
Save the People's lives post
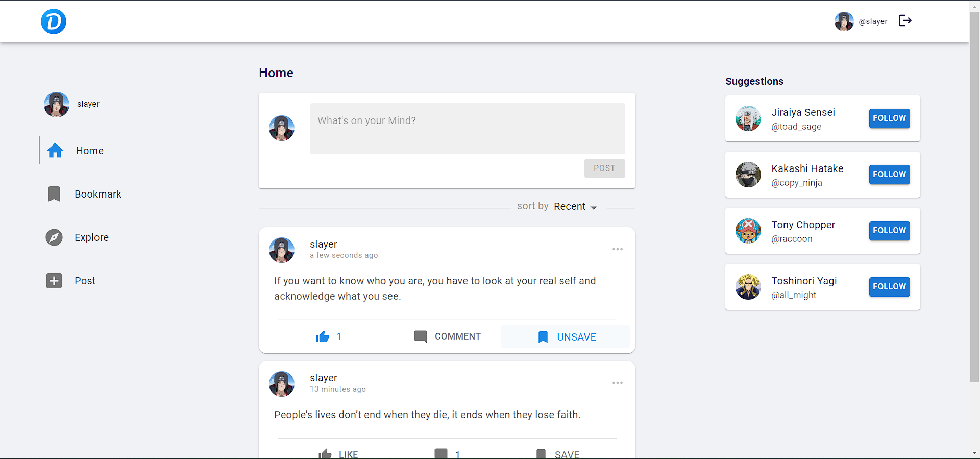click(558, 454)
